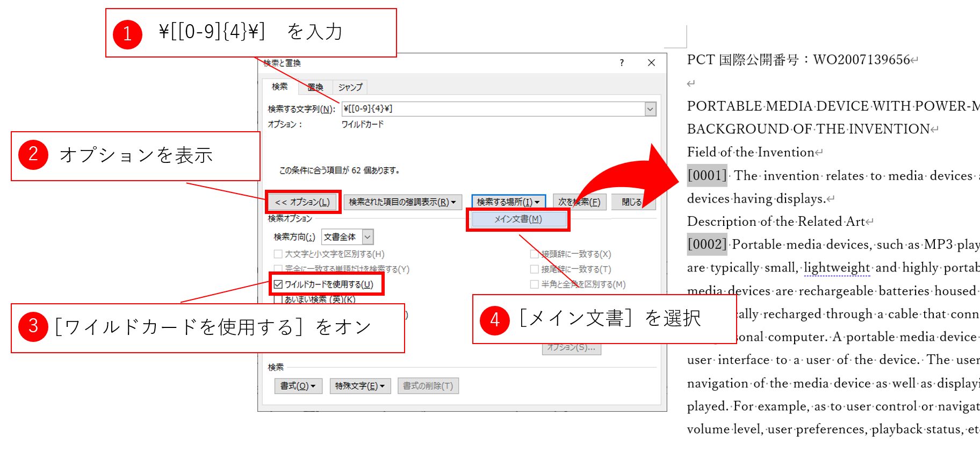Click the highlighted [0001] paragraph number
Screen dimensions: 980x450
coord(707,176)
